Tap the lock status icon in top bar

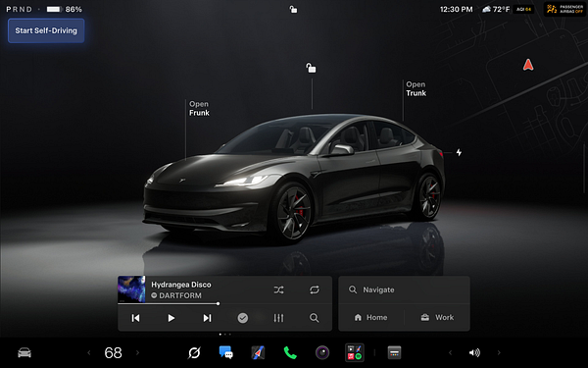pos(293,9)
